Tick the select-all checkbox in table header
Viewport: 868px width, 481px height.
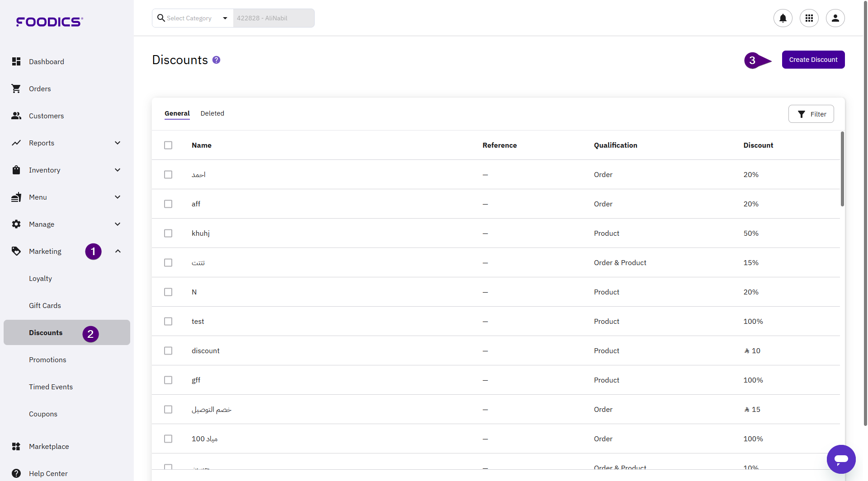(168, 145)
